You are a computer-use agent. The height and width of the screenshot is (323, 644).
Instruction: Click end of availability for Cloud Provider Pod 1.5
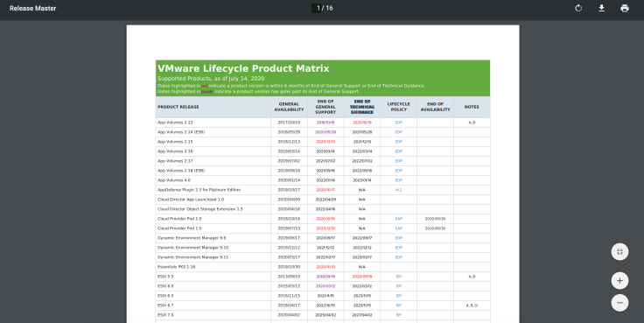coord(435,228)
